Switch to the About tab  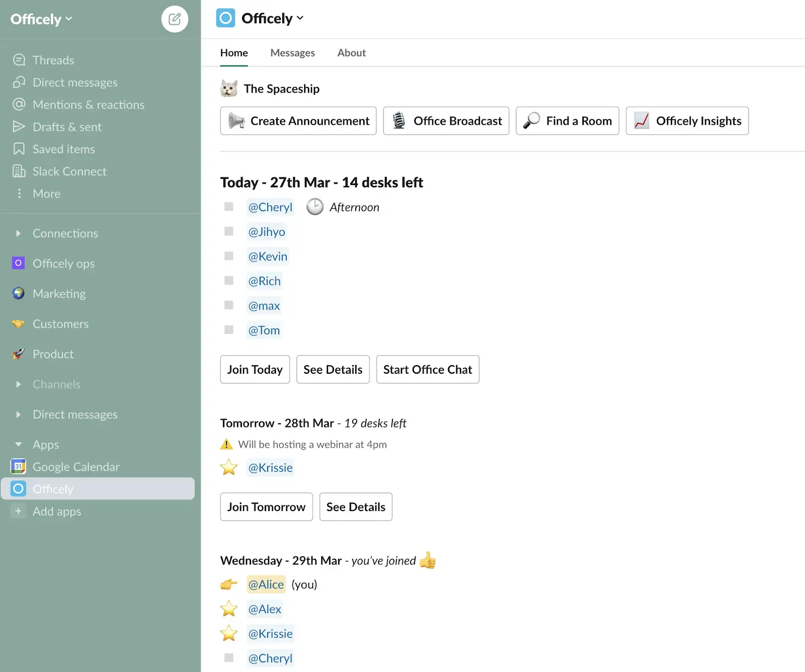[x=351, y=53]
